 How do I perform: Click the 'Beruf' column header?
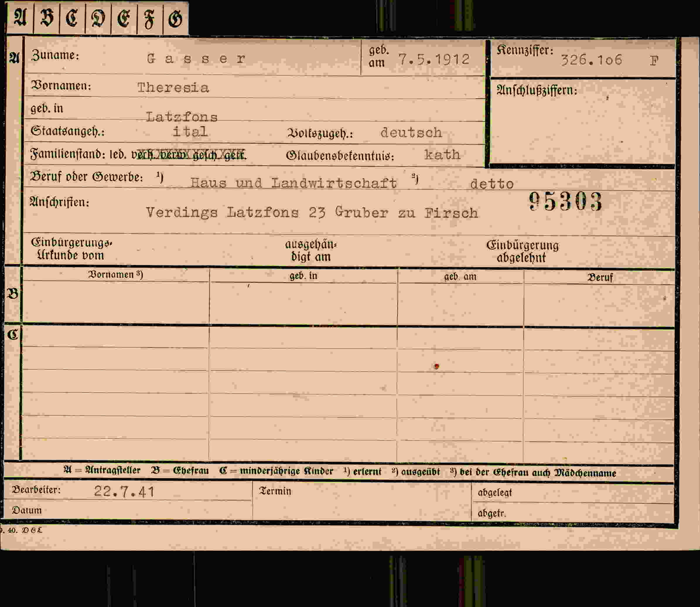(600, 278)
